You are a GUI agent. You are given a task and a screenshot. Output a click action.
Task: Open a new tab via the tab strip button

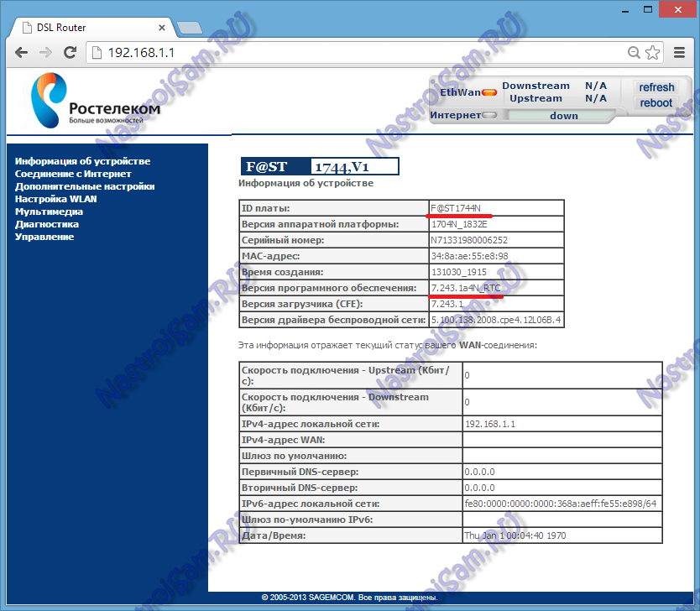(x=190, y=29)
